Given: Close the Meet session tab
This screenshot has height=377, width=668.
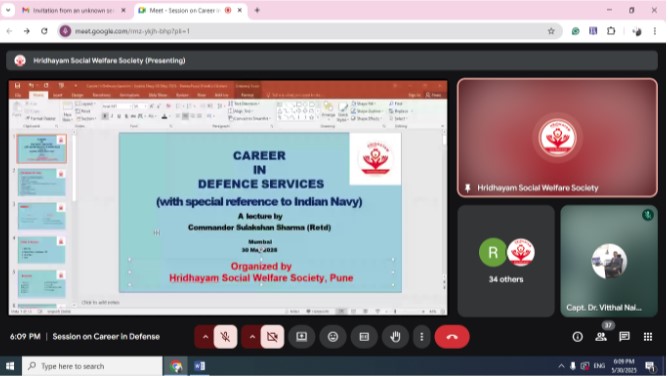Looking at the screenshot, I should [x=240, y=10].
